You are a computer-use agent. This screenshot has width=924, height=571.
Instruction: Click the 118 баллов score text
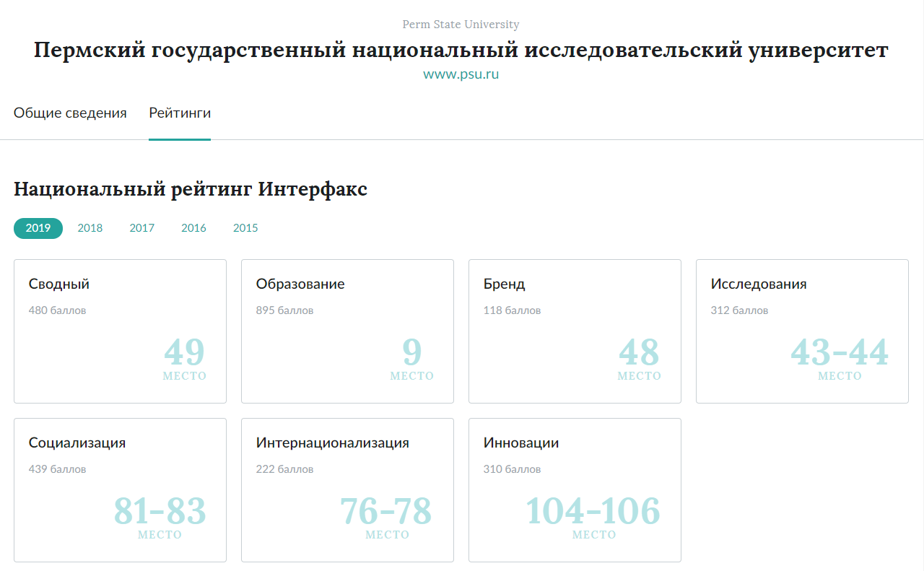pos(512,310)
